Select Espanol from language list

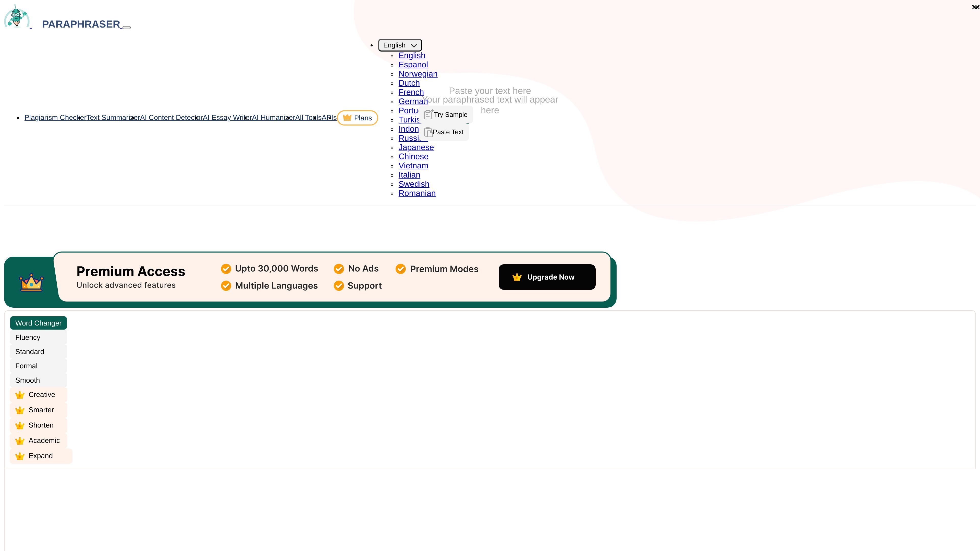click(x=413, y=65)
